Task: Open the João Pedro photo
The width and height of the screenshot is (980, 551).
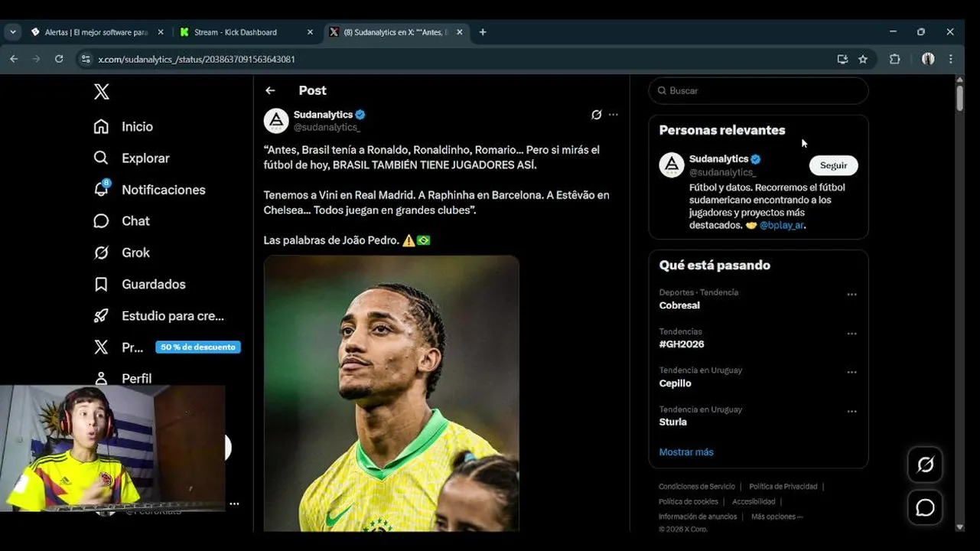Action: [391, 393]
